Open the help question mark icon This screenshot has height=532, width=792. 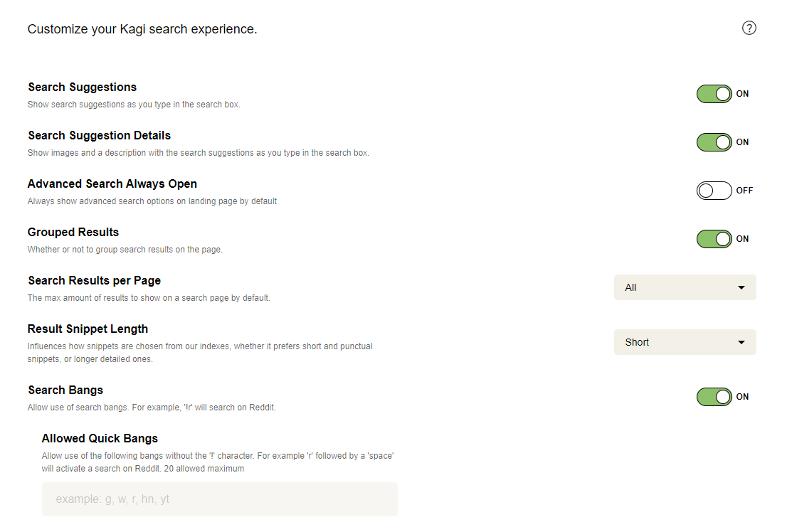[749, 28]
